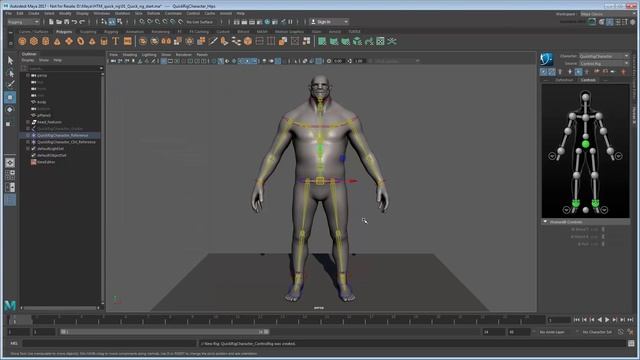Collapse the HumanIK Controls section arrow
The width and height of the screenshot is (640, 360).
pyautogui.click(x=545, y=222)
